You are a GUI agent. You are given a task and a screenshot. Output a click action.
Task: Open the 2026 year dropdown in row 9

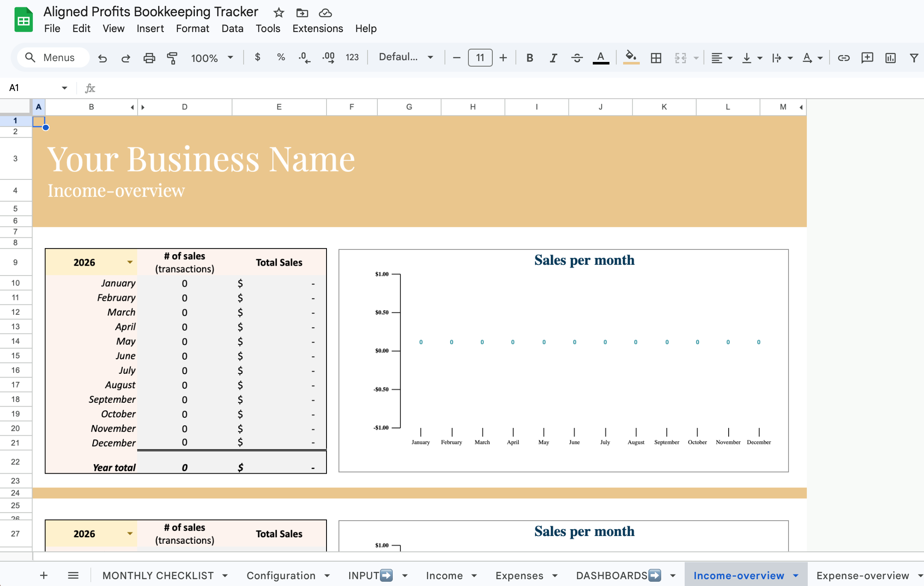pyautogui.click(x=129, y=262)
